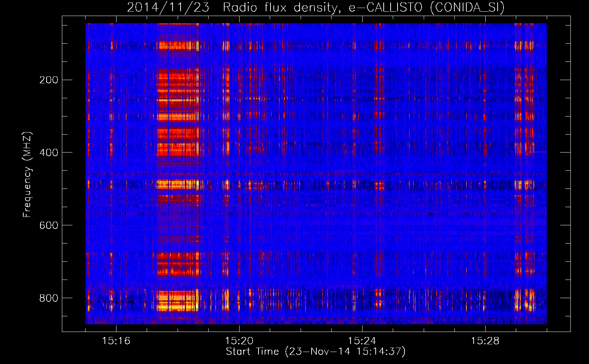The height and width of the screenshot is (364, 589).
Task: Click the 800 frequency tick label
Action: (49, 298)
